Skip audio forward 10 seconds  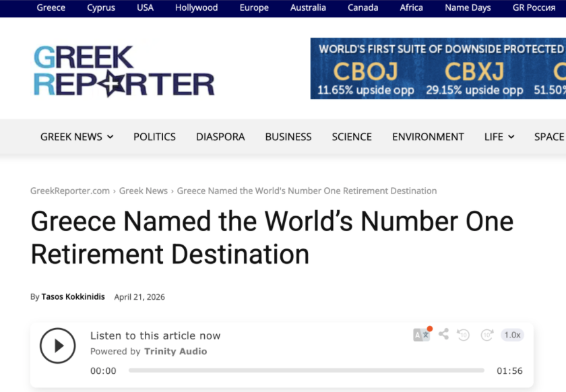pyautogui.click(x=486, y=335)
